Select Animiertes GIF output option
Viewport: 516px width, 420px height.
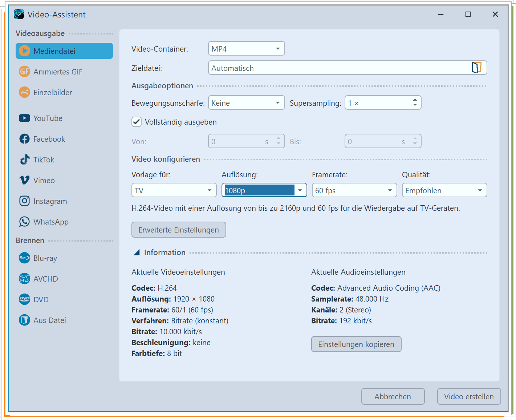[x=64, y=72]
